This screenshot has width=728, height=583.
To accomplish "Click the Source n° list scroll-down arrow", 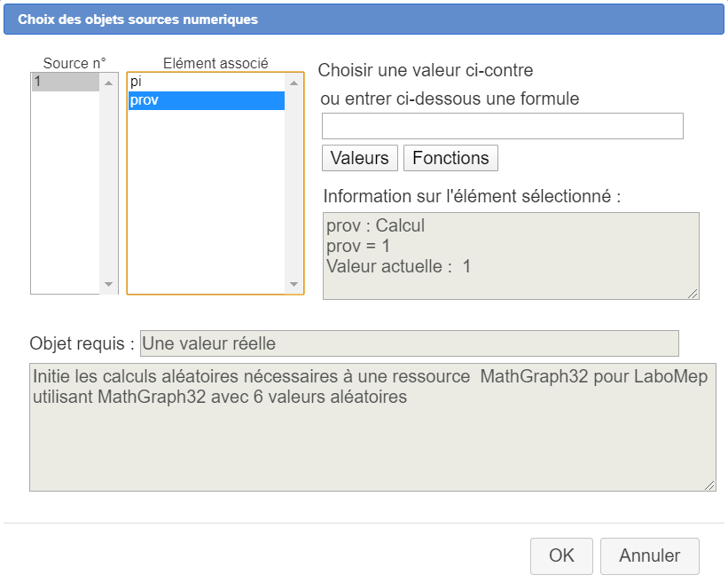I will coord(109,285).
